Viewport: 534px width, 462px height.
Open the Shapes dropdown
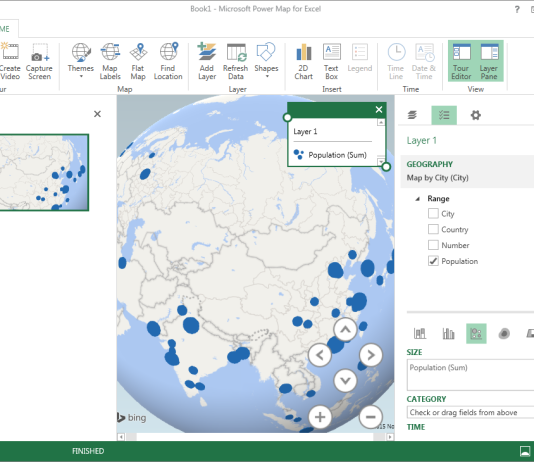266,61
